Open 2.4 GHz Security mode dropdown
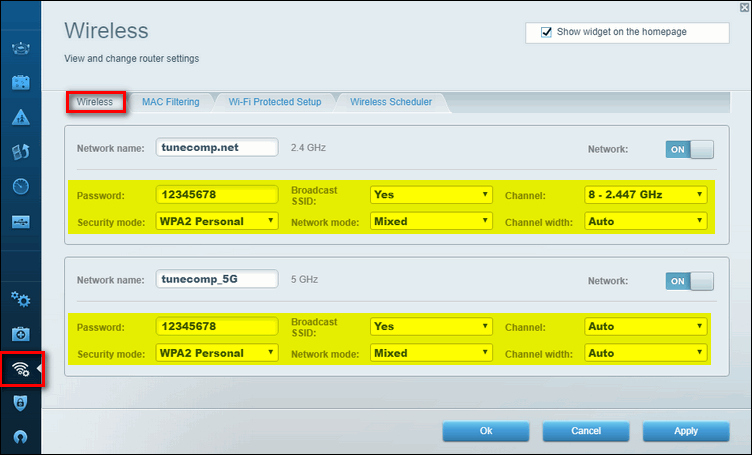The width and height of the screenshot is (752, 455). pos(217,221)
